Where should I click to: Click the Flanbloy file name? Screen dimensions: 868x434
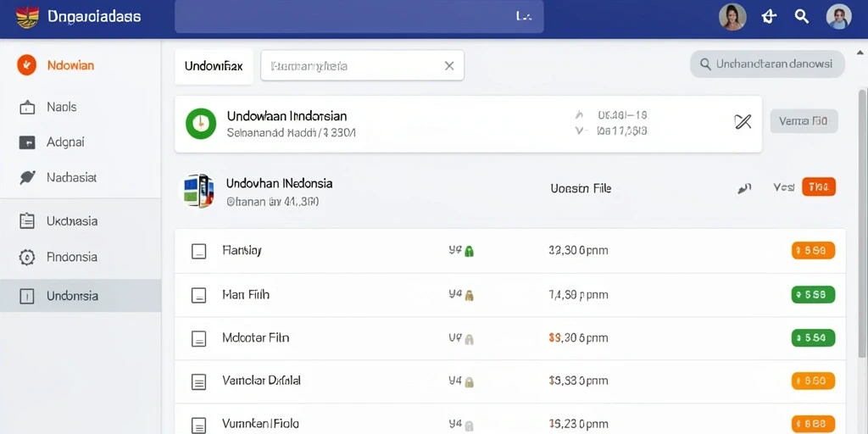click(x=242, y=251)
